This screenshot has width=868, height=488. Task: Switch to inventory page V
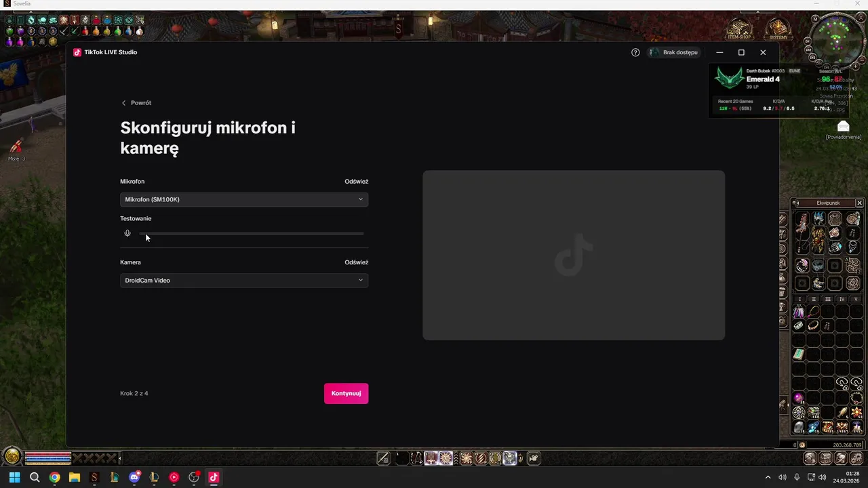(856, 299)
